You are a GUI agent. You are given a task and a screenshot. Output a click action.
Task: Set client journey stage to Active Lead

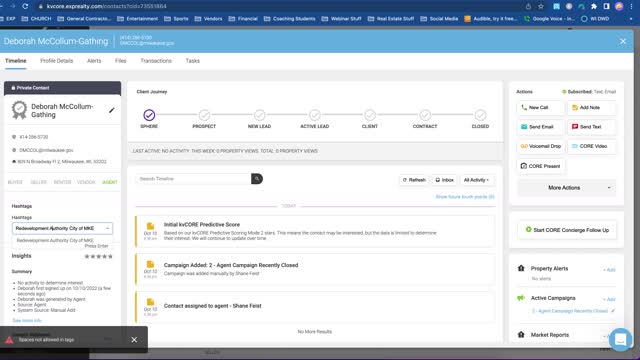[x=314, y=115]
